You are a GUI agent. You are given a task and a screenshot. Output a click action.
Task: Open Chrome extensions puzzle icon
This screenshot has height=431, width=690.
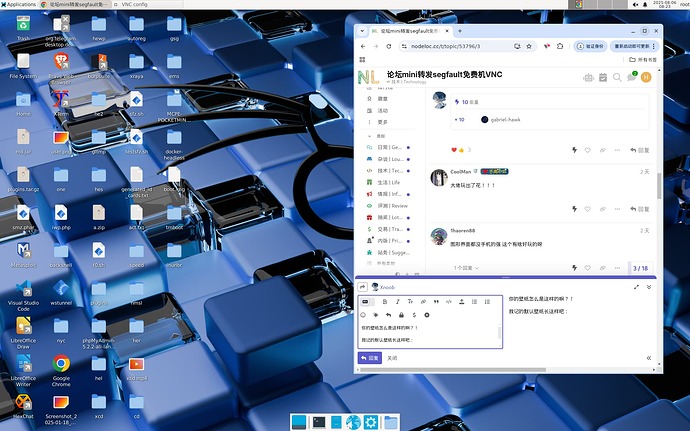pos(560,46)
